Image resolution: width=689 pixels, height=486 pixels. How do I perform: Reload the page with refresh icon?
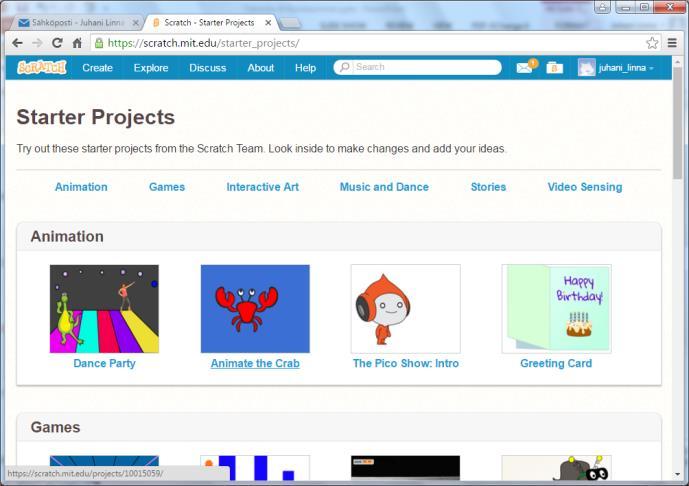(x=57, y=43)
